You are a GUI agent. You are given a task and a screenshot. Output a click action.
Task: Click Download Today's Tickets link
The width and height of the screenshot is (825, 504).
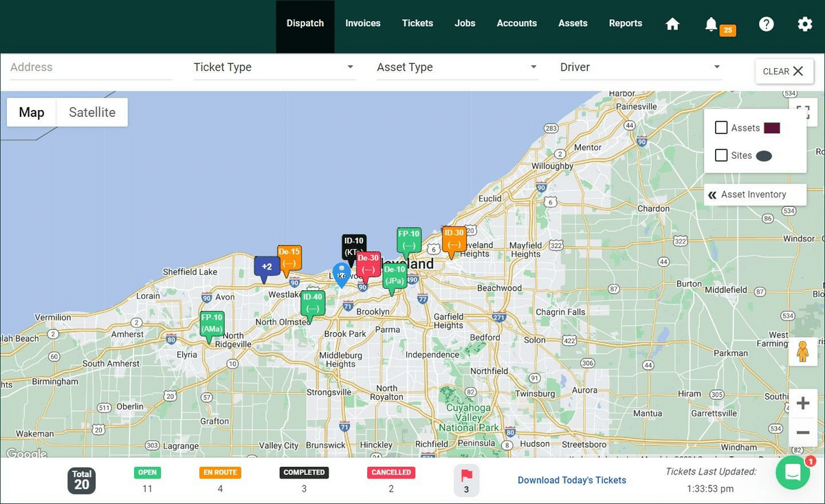click(571, 480)
